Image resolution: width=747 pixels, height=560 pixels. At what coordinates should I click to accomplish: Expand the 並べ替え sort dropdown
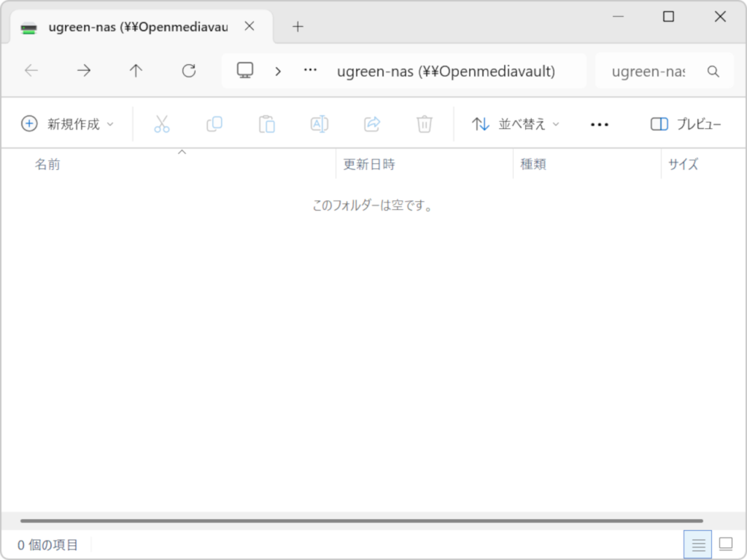[x=516, y=124]
